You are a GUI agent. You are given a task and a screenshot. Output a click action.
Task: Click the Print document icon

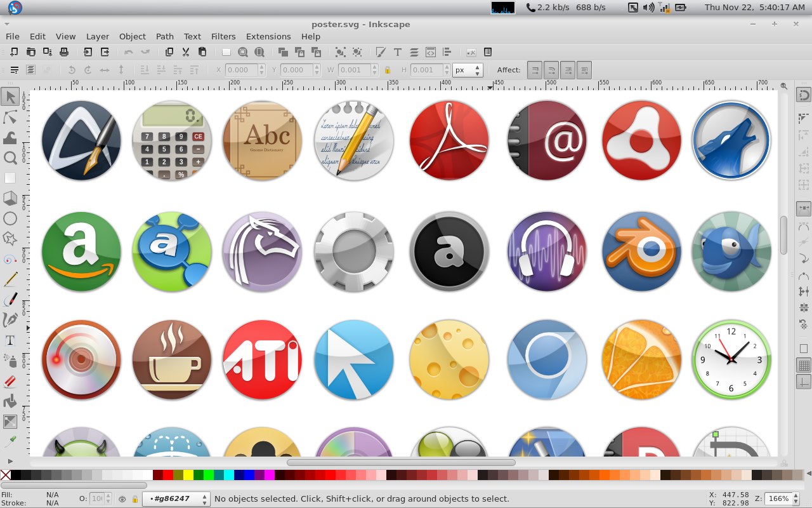click(63, 52)
